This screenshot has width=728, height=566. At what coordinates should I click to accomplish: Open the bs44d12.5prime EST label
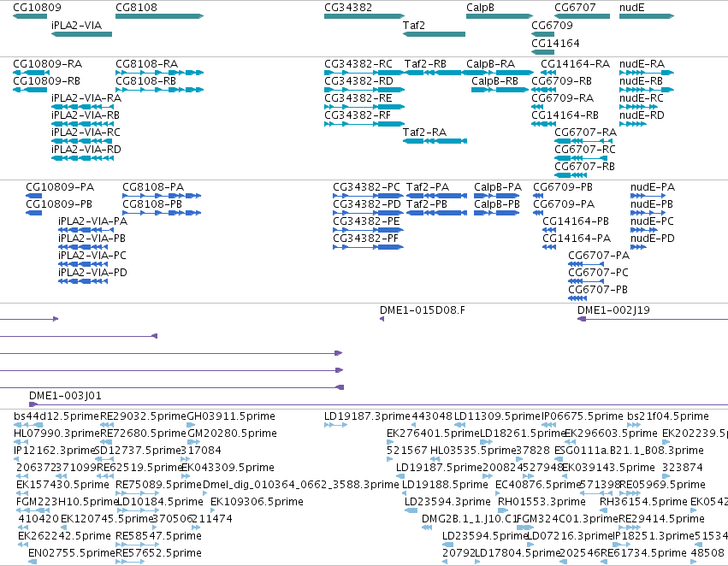coord(56,416)
